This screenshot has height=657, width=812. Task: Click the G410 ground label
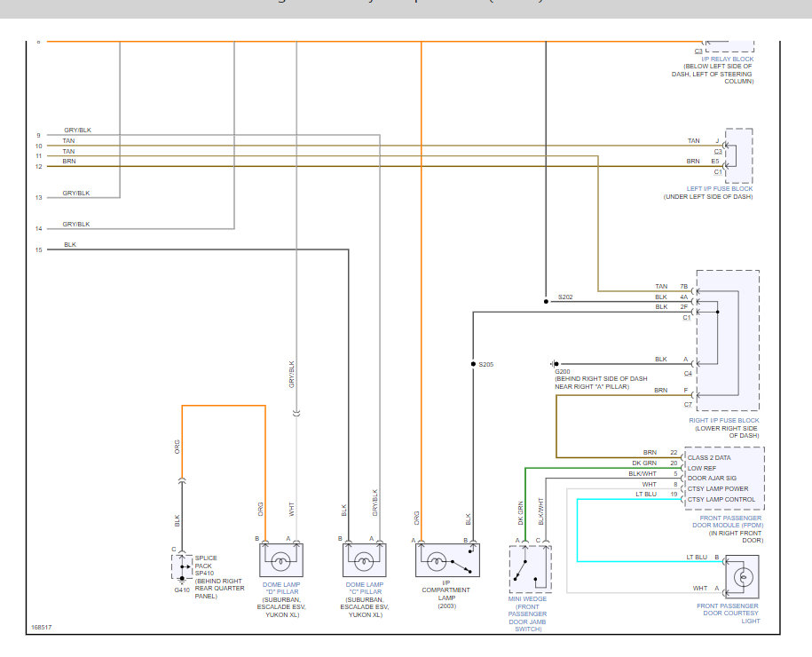tap(182, 589)
